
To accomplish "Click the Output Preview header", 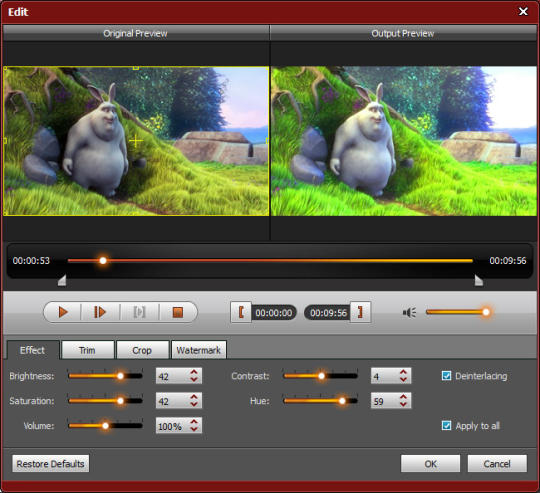I will click(x=403, y=33).
